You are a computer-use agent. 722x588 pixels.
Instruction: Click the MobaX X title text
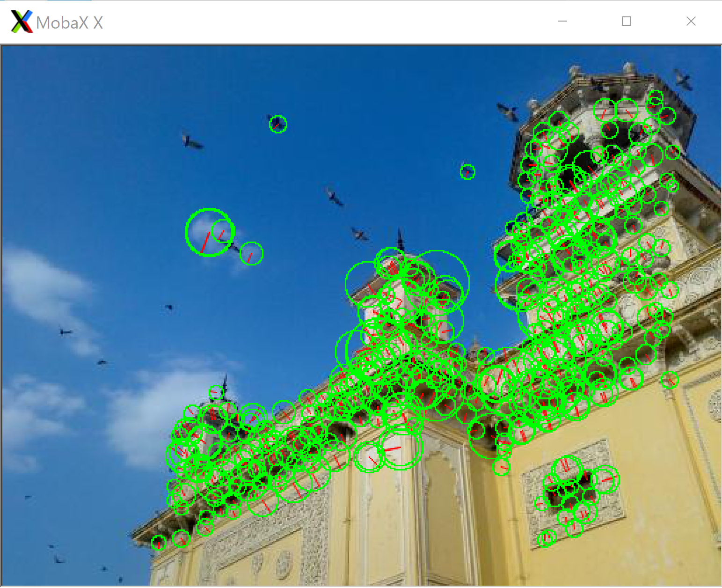click(69, 22)
